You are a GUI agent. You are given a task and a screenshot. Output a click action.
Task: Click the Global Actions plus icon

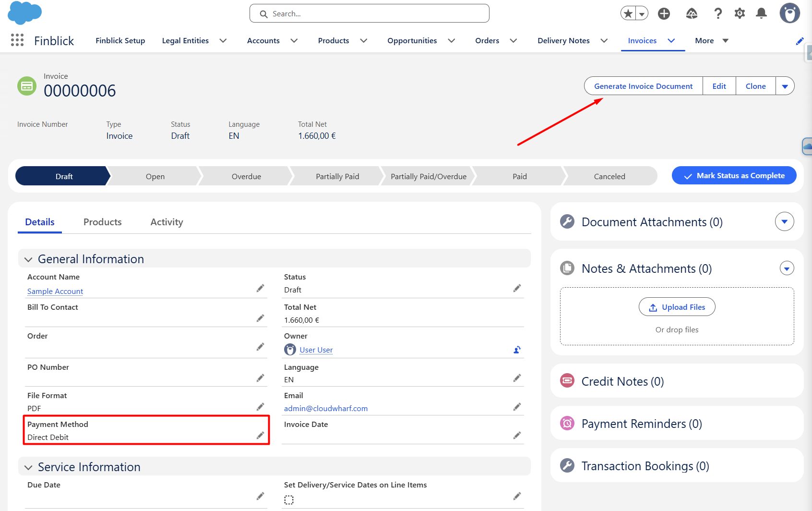pyautogui.click(x=664, y=13)
